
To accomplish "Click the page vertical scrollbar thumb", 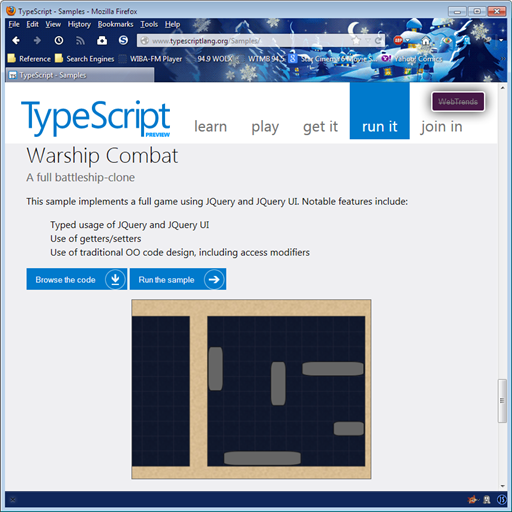I will tap(502, 401).
